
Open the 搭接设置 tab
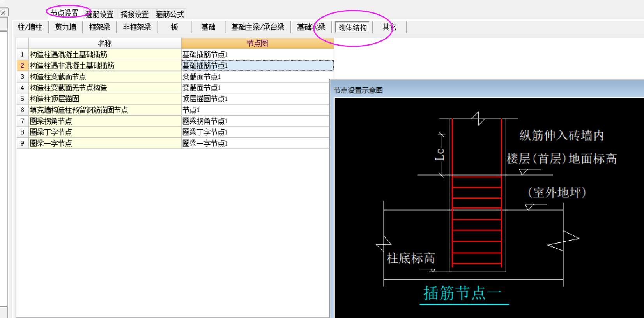point(134,14)
